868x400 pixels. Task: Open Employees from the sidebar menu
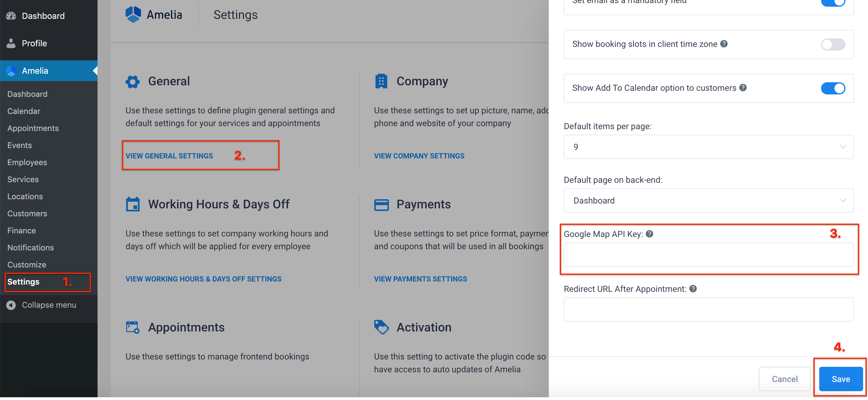click(27, 162)
